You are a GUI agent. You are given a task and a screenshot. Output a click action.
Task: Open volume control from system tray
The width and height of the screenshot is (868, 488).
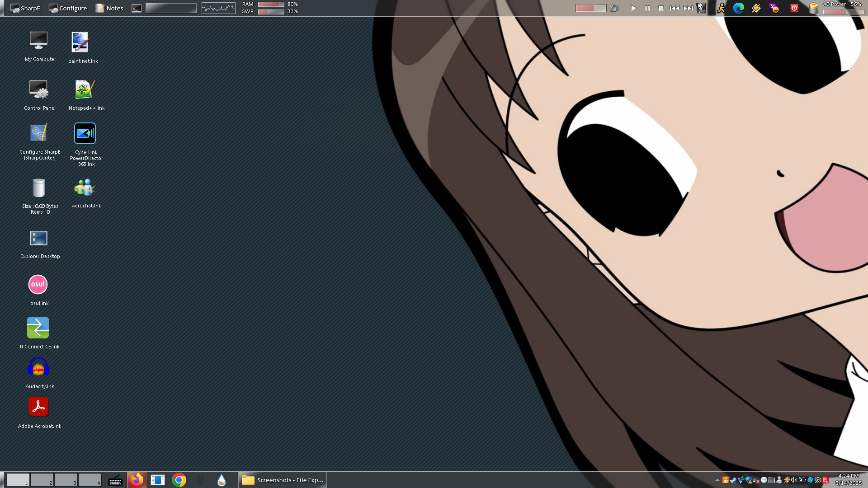tap(794, 480)
